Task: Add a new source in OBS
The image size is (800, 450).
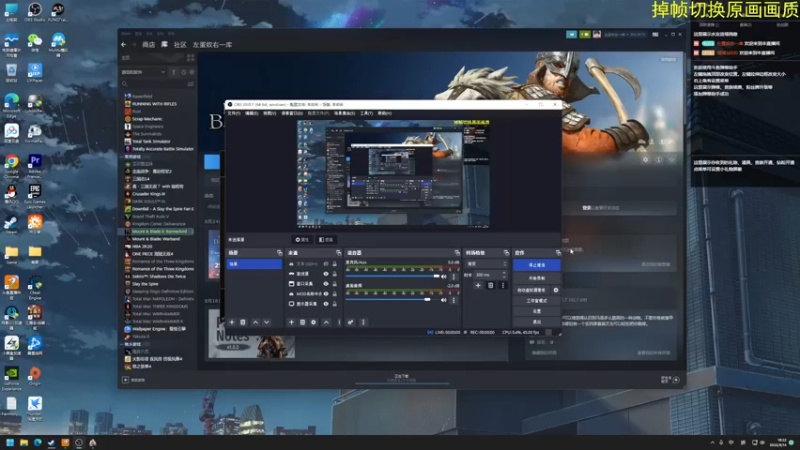Action: [x=291, y=322]
